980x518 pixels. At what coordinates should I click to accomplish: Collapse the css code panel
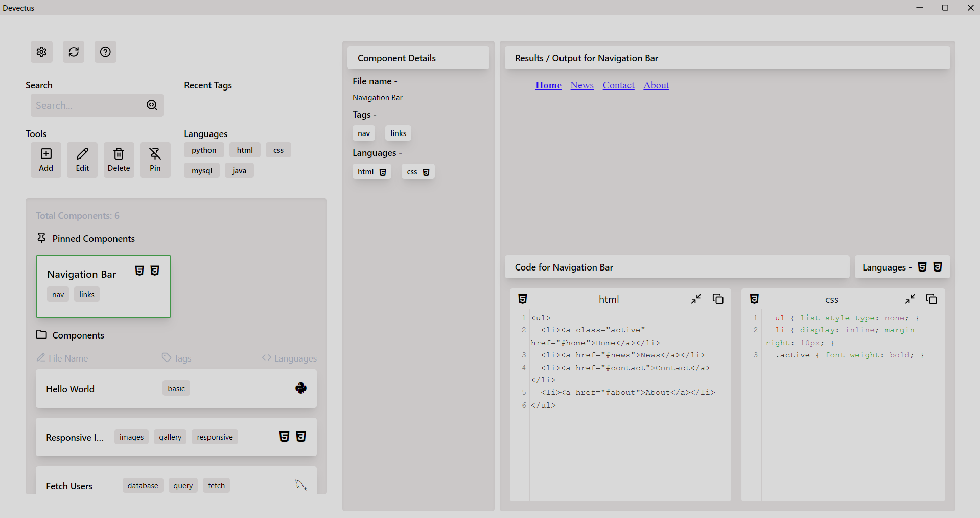point(910,299)
